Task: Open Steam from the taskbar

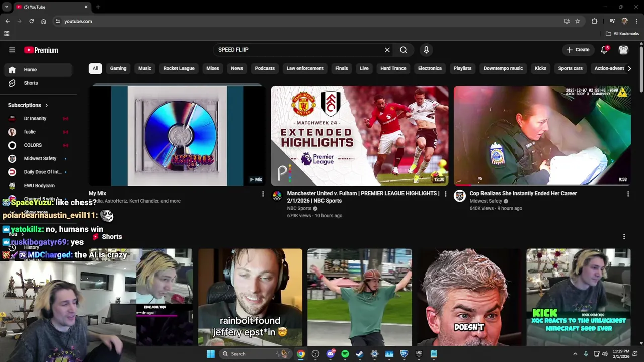Action: click(x=359, y=354)
